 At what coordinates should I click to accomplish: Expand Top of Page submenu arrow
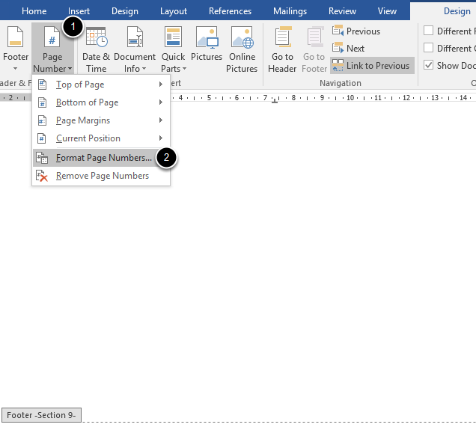161,85
